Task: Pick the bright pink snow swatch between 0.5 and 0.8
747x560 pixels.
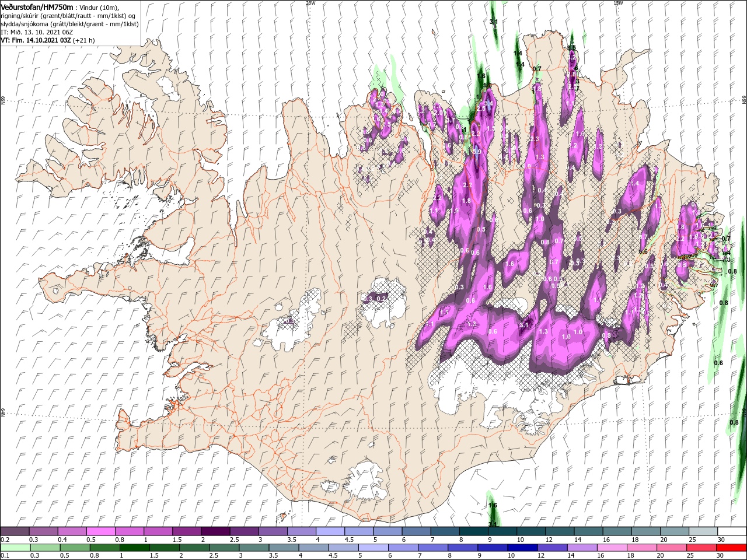Action: pyautogui.click(x=101, y=531)
